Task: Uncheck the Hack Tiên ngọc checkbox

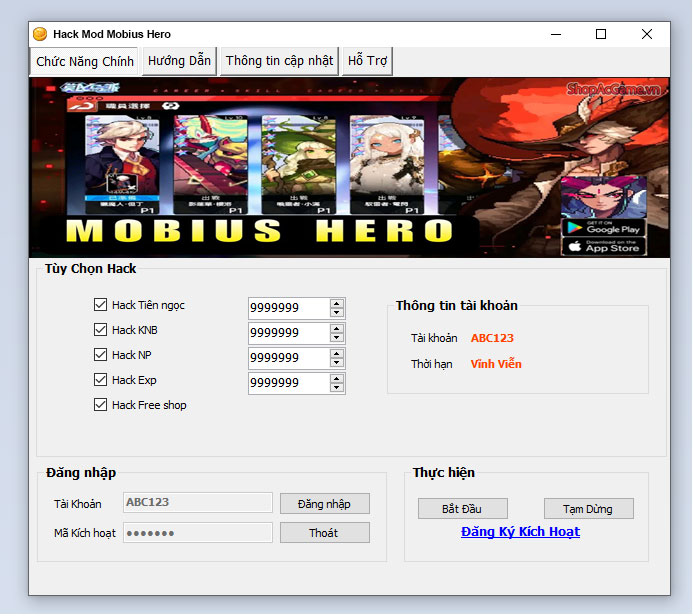Action: (x=100, y=305)
